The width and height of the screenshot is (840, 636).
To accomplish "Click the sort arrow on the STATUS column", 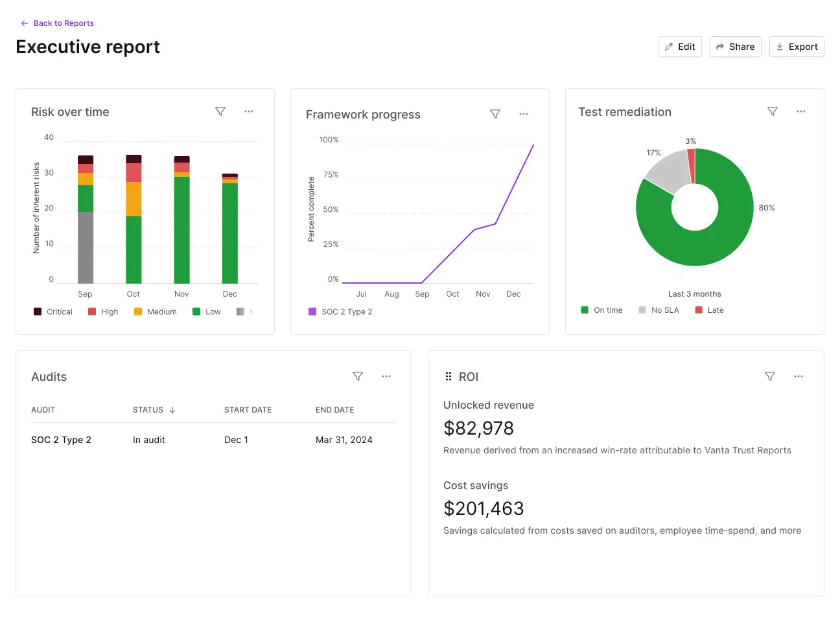I will 171,410.
